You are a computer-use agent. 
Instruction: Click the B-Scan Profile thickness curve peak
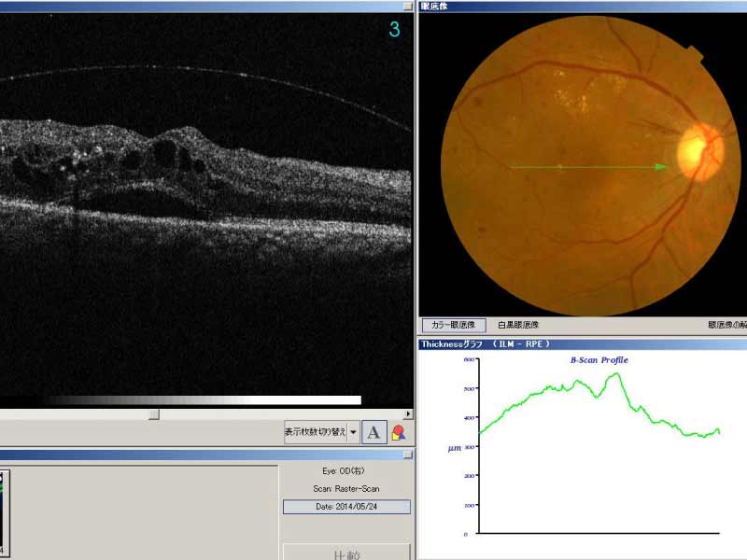[x=615, y=374]
